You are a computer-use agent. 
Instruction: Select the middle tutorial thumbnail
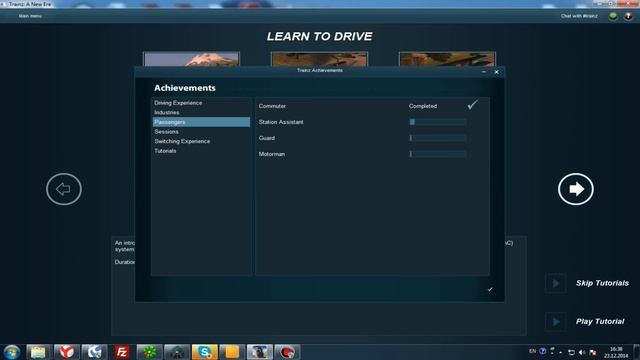pyautogui.click(x=319, y=59)
